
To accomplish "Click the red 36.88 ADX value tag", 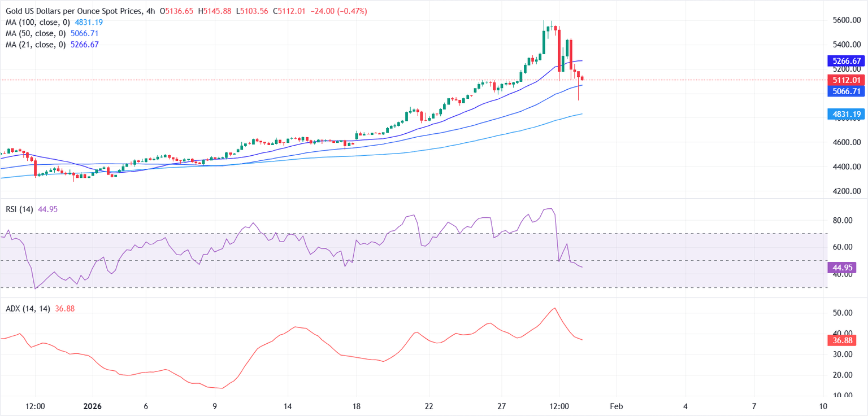I will (846, 340).
